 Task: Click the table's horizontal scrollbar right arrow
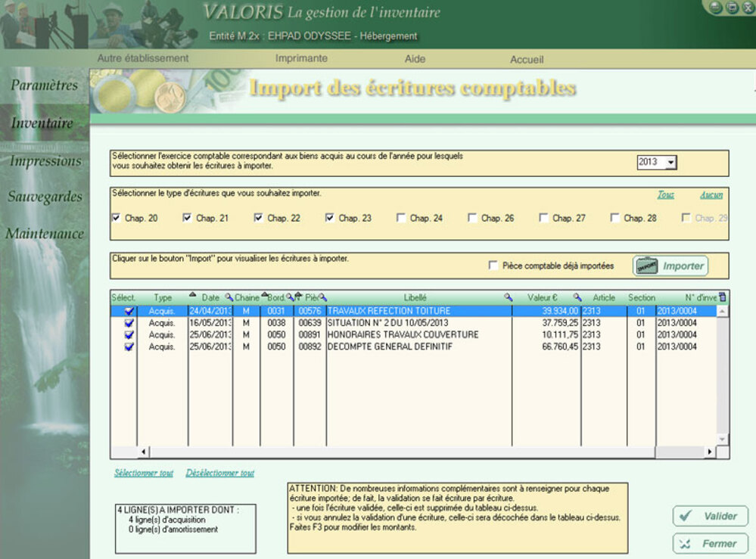[x=710, y=452]
